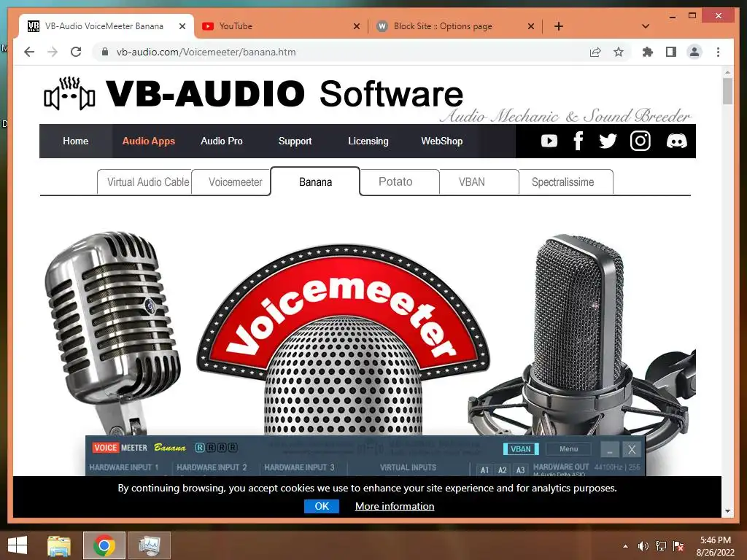
Task: Open the volume speaker tray icon
Action: pos(643,545)
